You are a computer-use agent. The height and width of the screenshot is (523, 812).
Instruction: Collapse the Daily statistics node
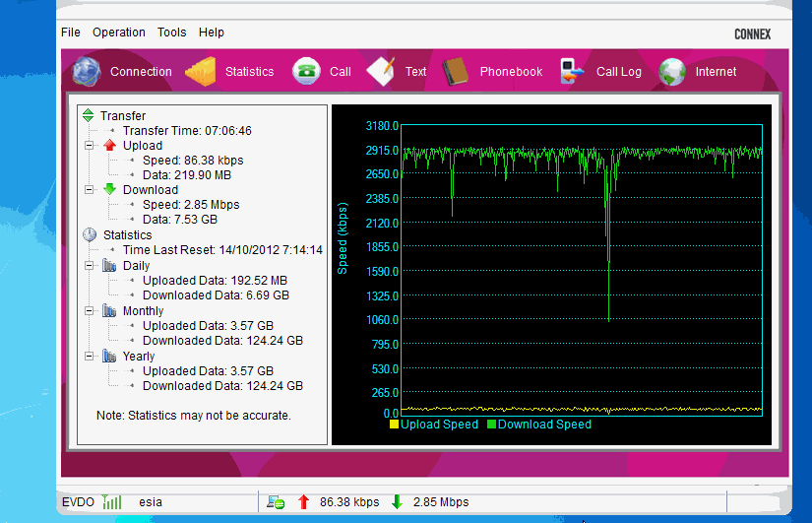89,265
